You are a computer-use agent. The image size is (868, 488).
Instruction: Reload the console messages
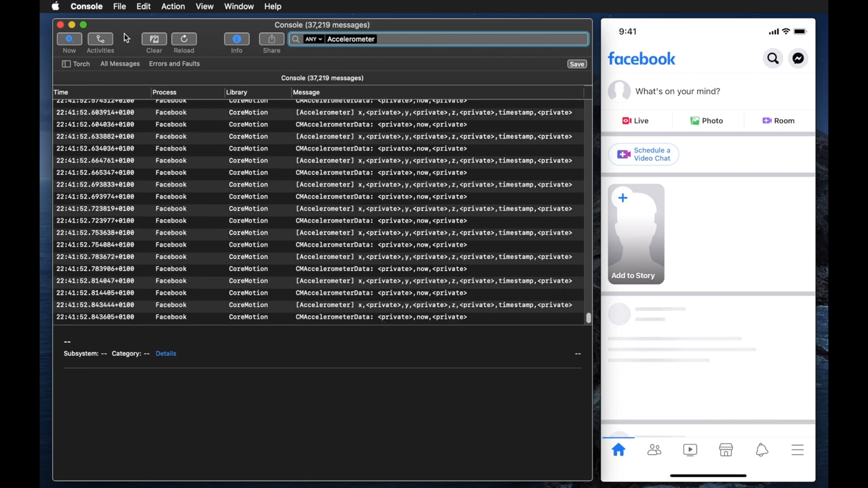click(184, 39)
